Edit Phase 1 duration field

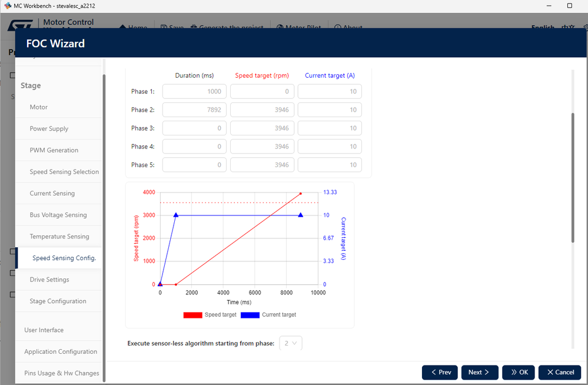(x=194, y=92)
